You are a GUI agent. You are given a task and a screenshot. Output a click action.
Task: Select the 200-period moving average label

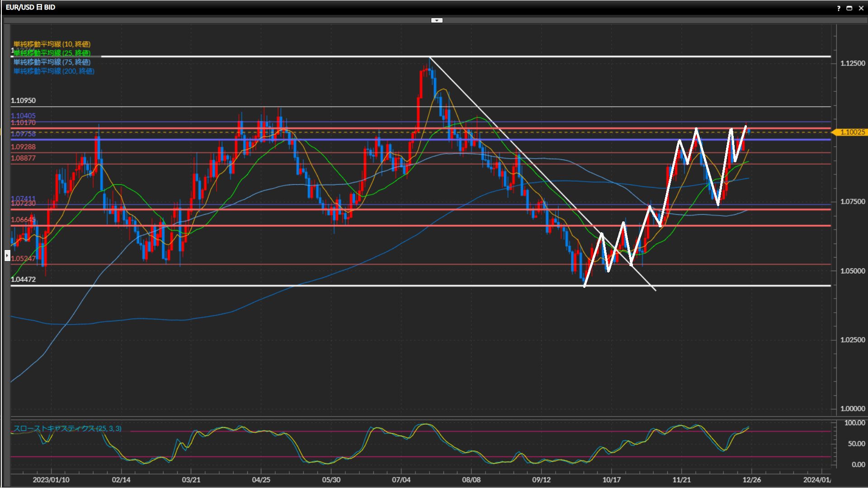54,71
